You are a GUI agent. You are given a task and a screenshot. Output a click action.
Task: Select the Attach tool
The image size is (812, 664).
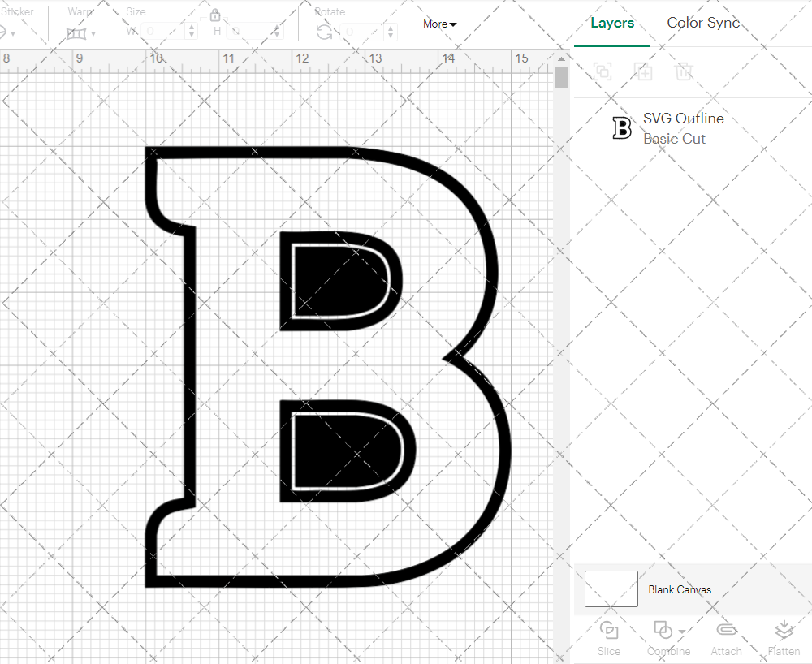tap(726, 637)
